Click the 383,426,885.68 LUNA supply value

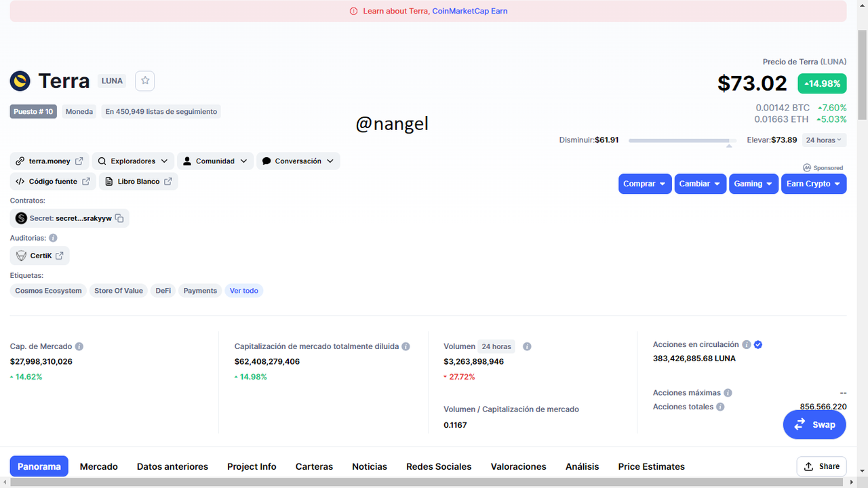tap(694, 359)
